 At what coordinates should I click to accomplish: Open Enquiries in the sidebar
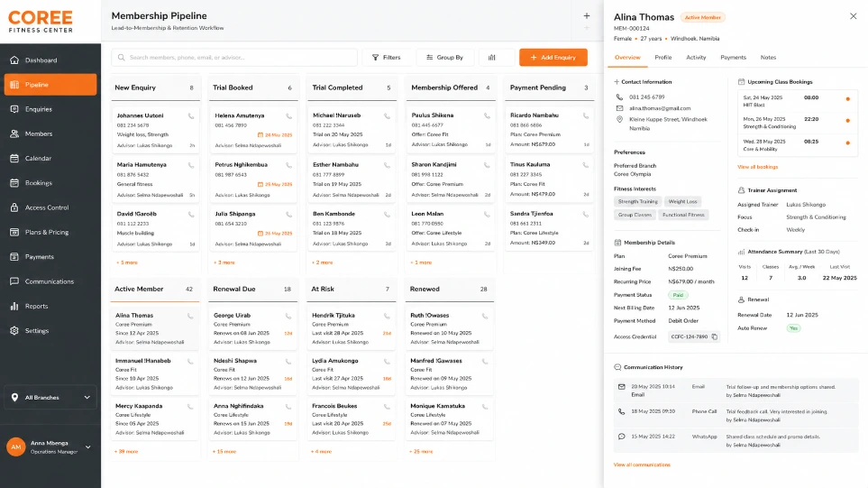50,109
